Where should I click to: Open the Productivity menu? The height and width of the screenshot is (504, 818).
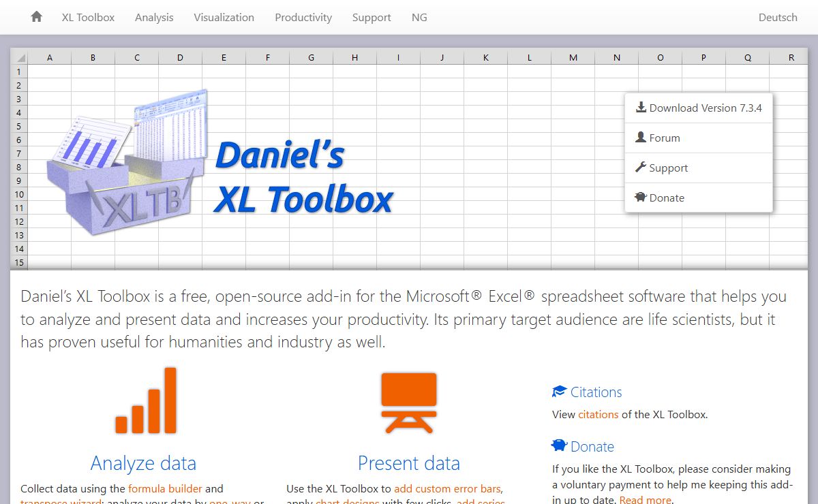pyautogui.click(x=303, y=18)
